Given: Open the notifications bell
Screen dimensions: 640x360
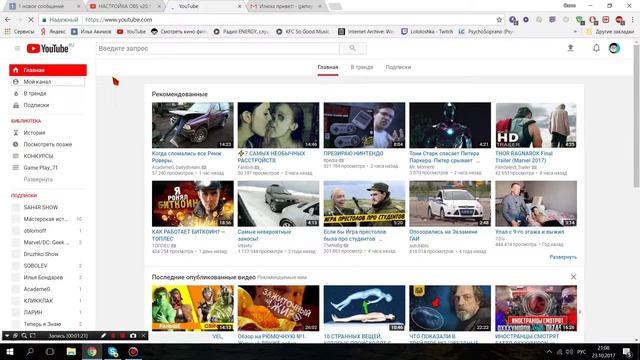Looking at the screenshot, I should tap(596, 48).
